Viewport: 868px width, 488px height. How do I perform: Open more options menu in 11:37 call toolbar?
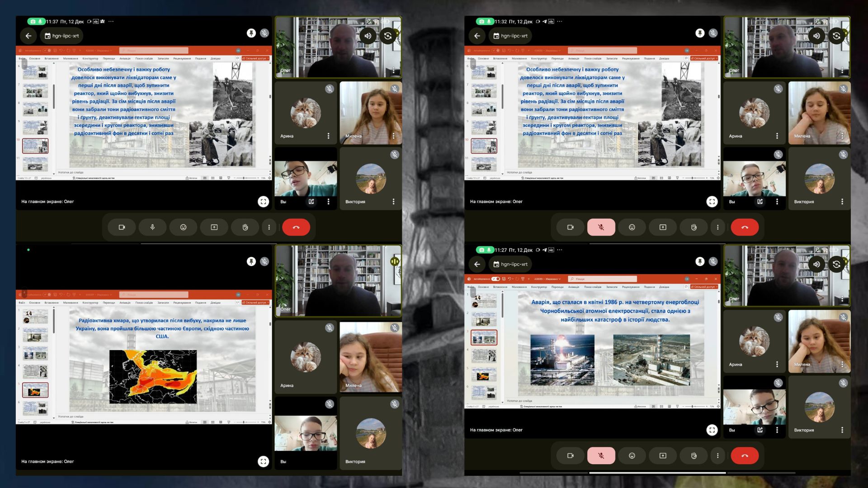tap(269, 227)
